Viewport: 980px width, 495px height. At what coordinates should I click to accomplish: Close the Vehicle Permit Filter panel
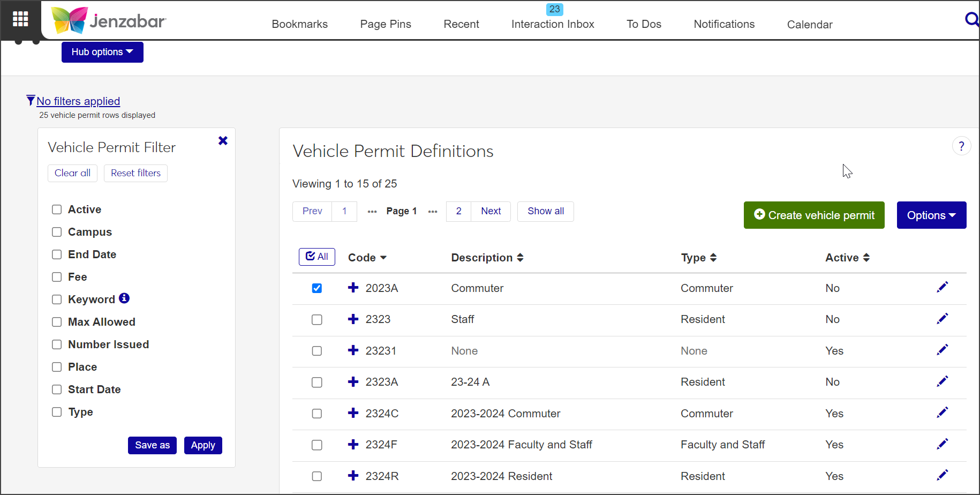(223, 141)
